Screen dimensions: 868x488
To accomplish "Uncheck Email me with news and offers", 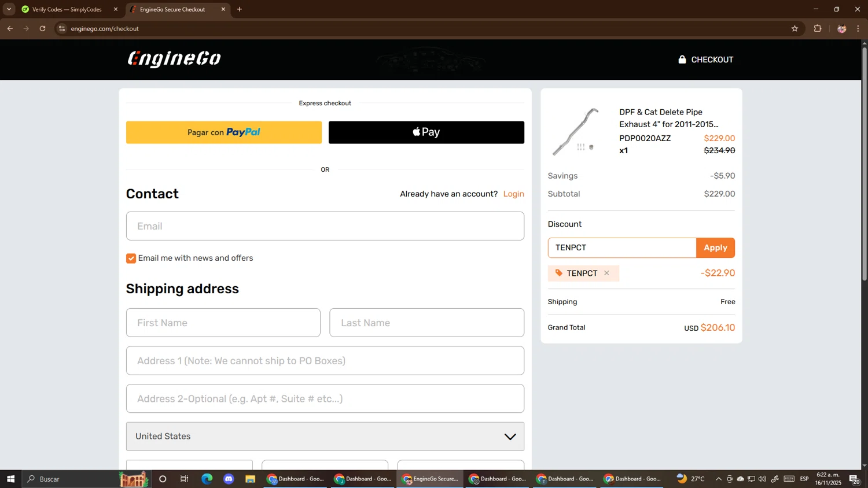I will tap(131, 258).
